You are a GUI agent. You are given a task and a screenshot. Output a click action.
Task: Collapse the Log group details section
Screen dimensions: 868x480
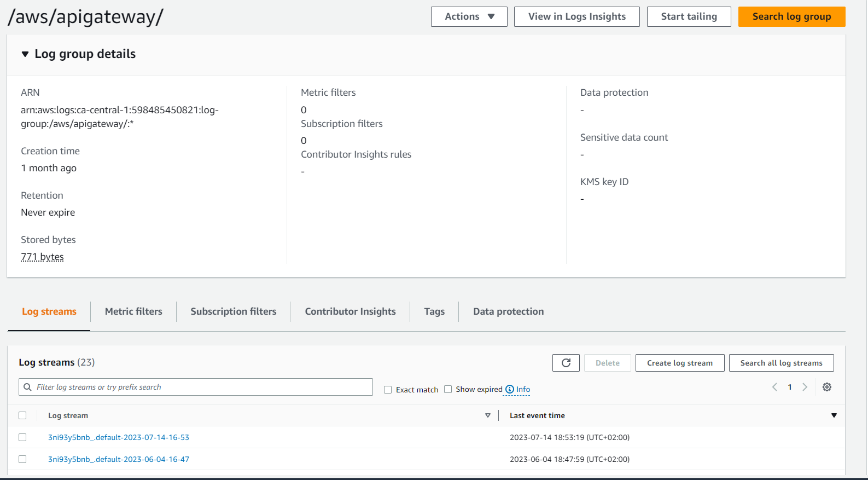(x=25, y=54)
